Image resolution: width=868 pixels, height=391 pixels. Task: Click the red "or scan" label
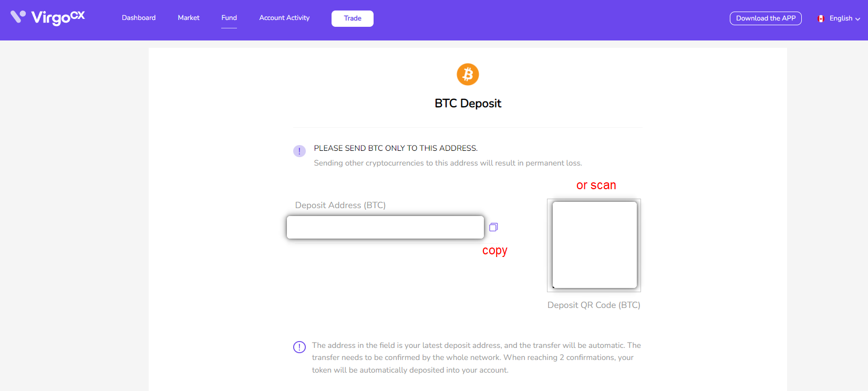point(596,186)
